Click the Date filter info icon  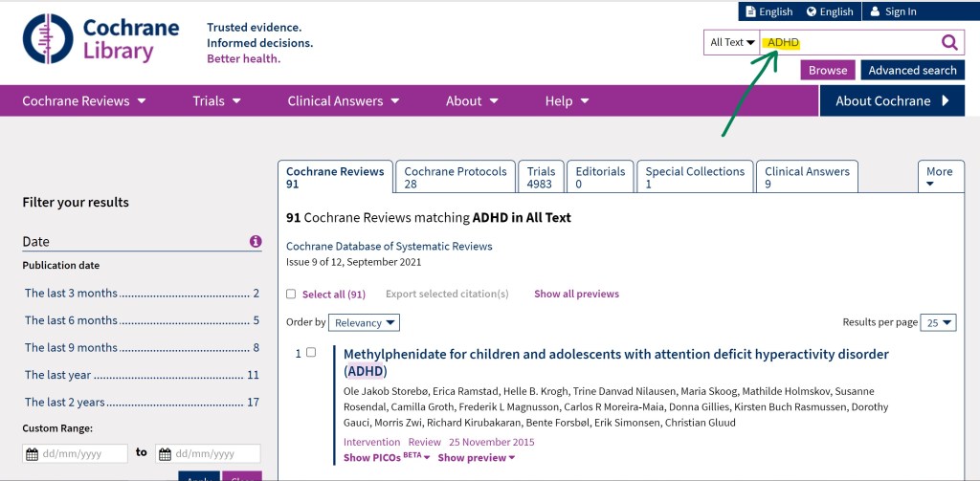click(x=256, y=242)
